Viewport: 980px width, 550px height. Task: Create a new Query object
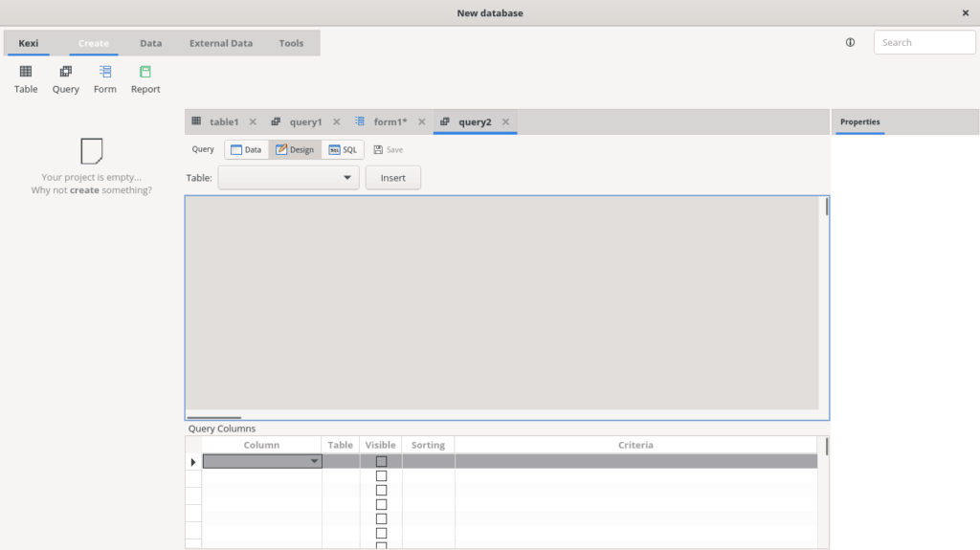tap(65, 78)
